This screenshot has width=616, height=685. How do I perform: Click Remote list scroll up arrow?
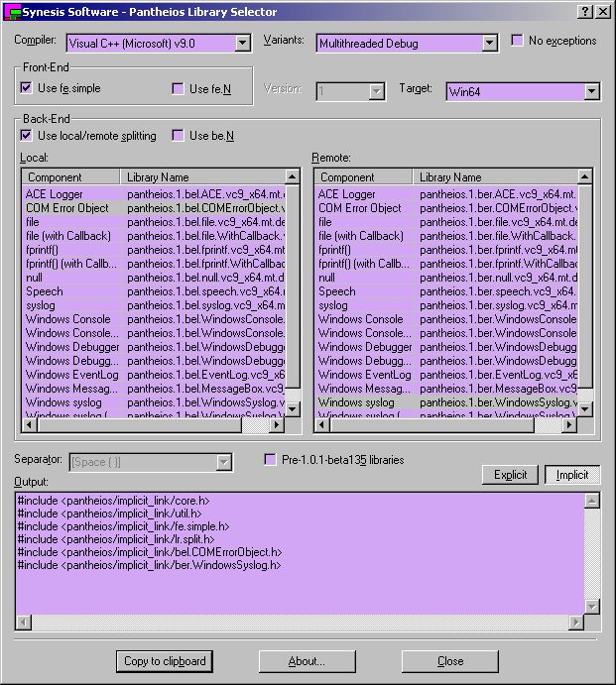pyautogui.click(x=584, y=176)
